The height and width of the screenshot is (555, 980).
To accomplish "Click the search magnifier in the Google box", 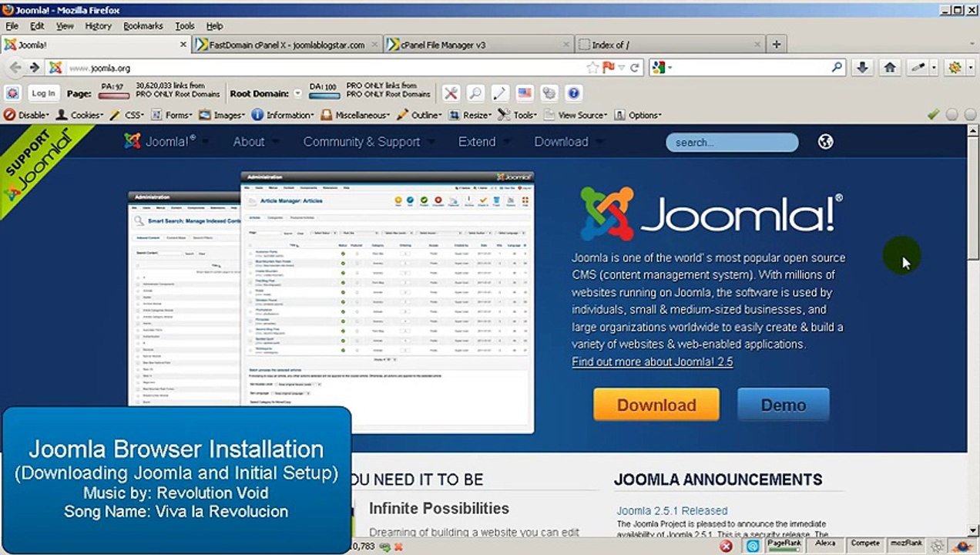I will [x=837, y=68].
